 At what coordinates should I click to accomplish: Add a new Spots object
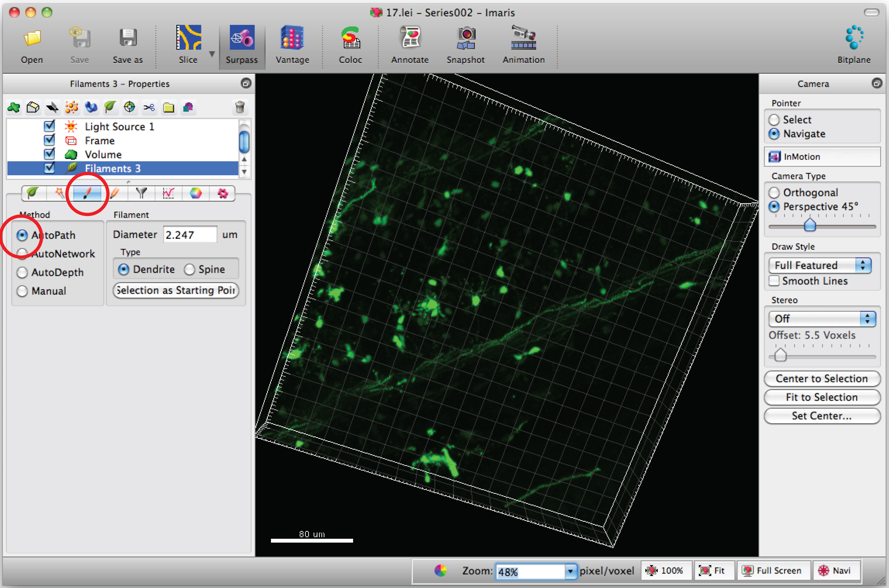pyautogui.click(x=71, y=107)
